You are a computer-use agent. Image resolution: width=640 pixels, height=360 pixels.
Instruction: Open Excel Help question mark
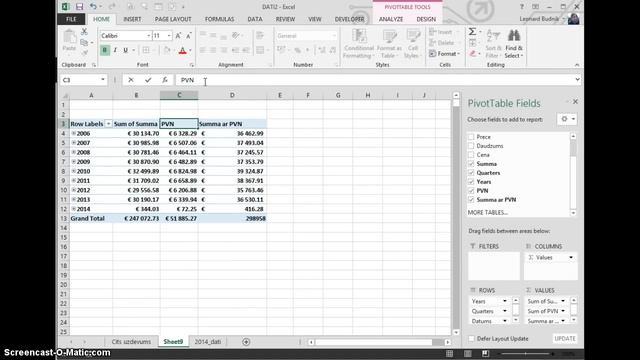(521, 7)
